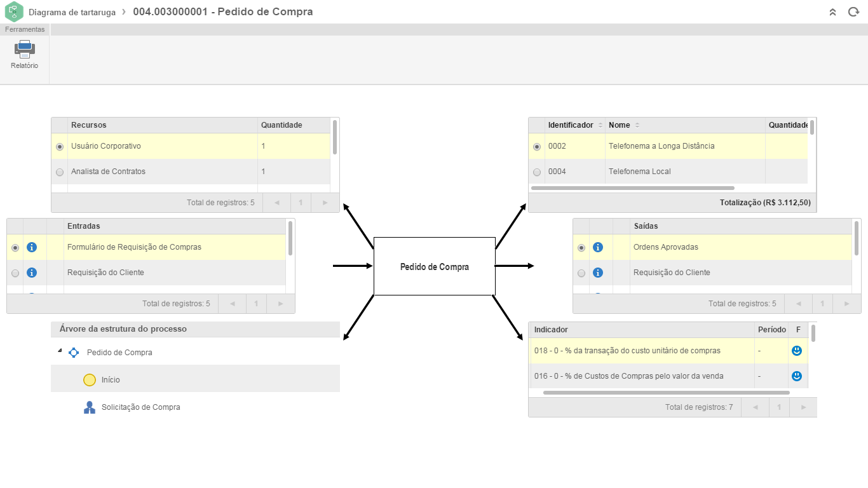Select the Telefonema Local radio button
This screenshot has height=488, width=868.
point(537,172)
